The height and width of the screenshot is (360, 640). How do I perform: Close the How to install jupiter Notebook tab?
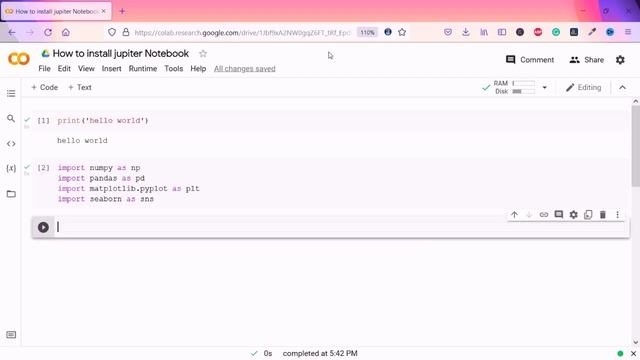pos(103,11)
